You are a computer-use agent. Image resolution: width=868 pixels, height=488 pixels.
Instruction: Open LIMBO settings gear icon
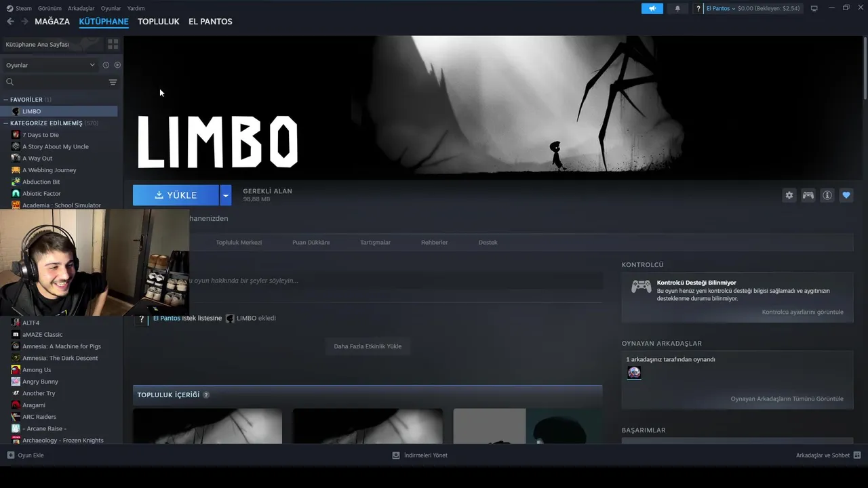789,195
